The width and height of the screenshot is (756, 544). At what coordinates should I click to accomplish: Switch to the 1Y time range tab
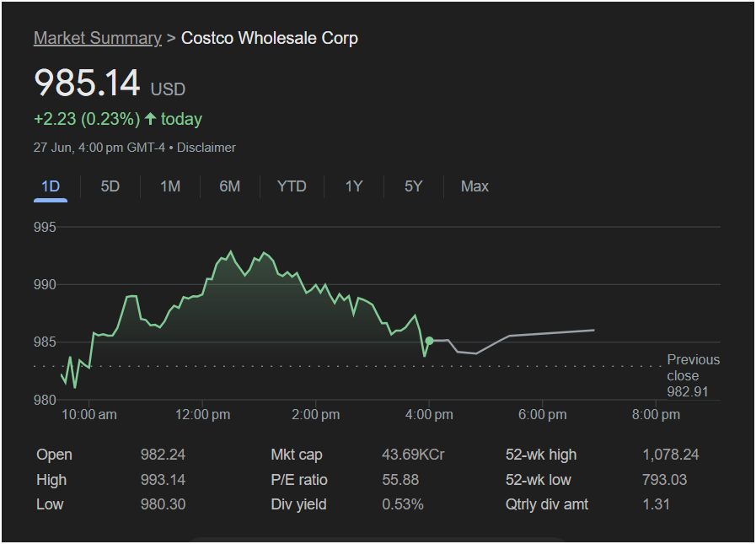pyautogui.click(x=354, y=186)
